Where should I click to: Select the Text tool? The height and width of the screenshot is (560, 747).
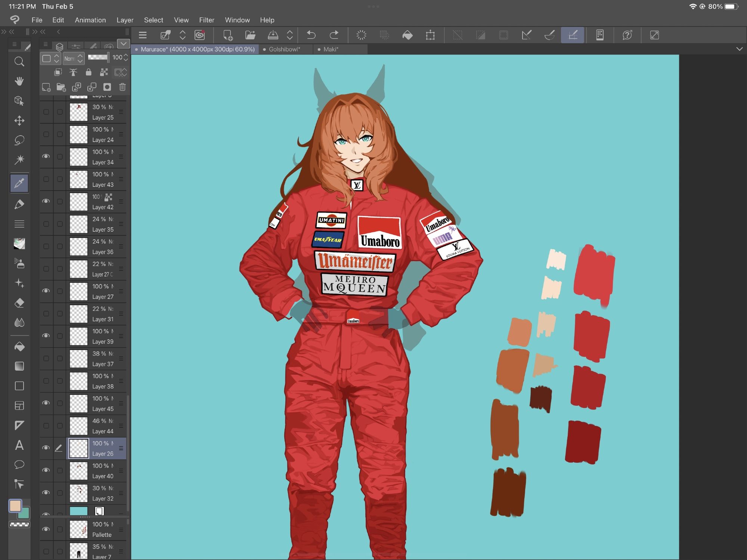click(19, 445)
